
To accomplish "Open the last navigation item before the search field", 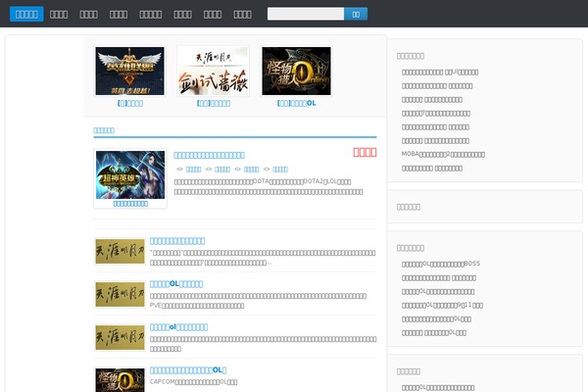I will 243,15.
